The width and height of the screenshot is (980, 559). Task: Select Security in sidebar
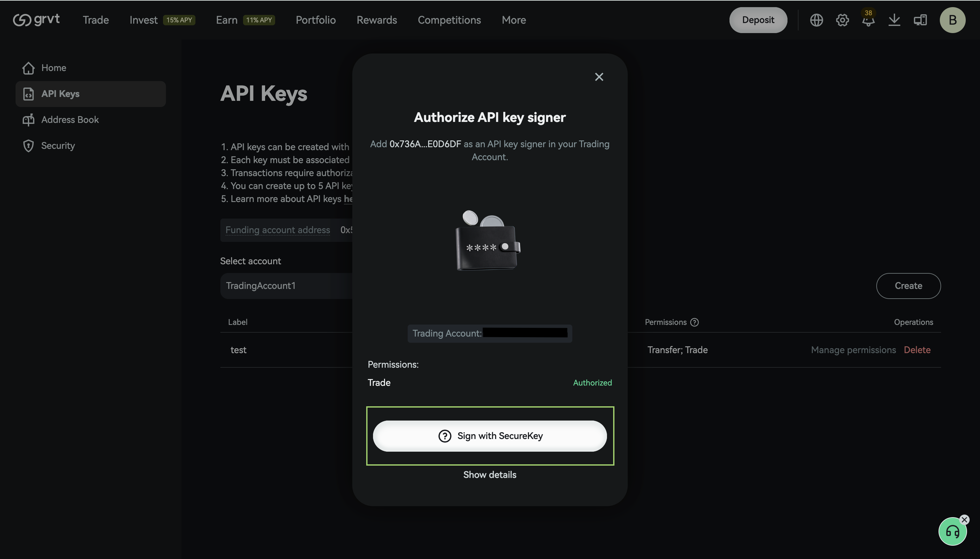click(x=90, y=146)
